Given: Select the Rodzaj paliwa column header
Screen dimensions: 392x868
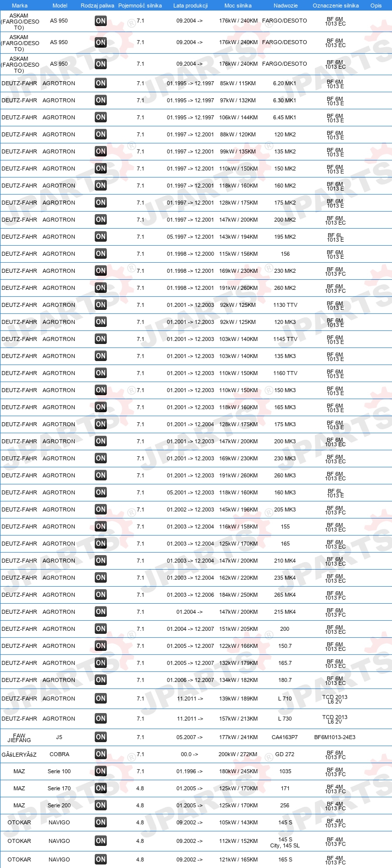Looking at the screenshot, I should click(x=97, y=6).
